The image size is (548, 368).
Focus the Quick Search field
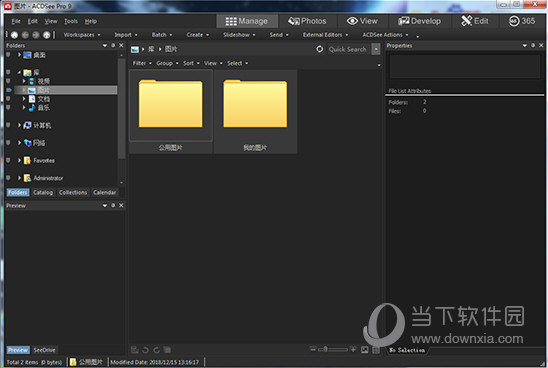[348, 49]
